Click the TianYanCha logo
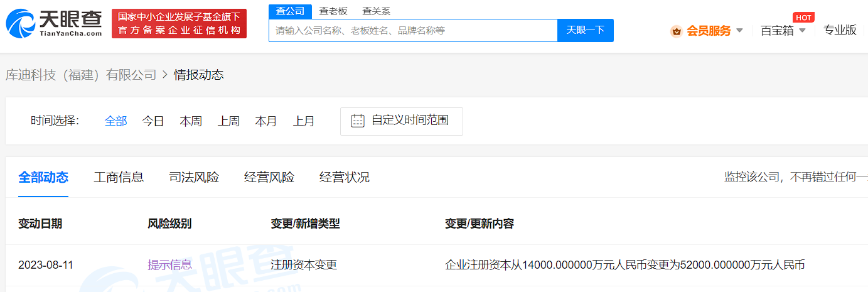868x292 pixels. (x=54, y=24)
